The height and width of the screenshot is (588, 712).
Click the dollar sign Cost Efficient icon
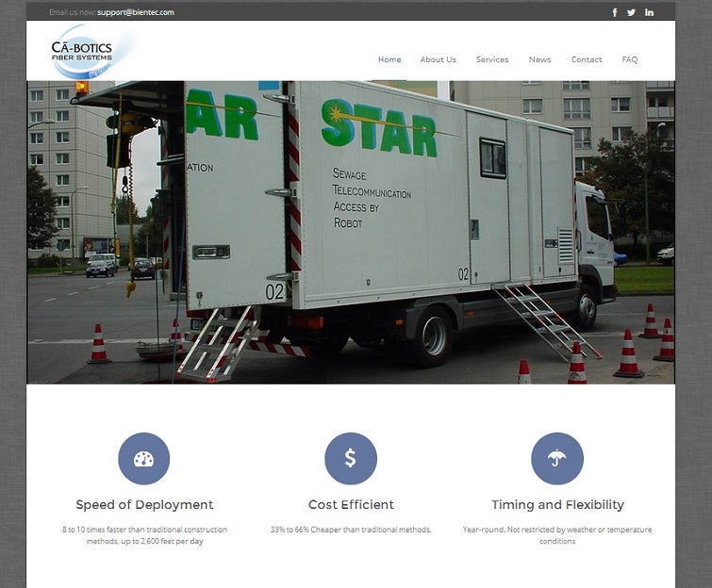coord(351,459)
